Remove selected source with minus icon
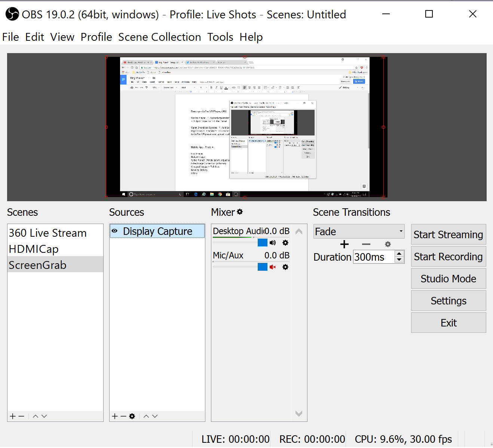Screen dimensions: 493x448 [x=123, y=416]
